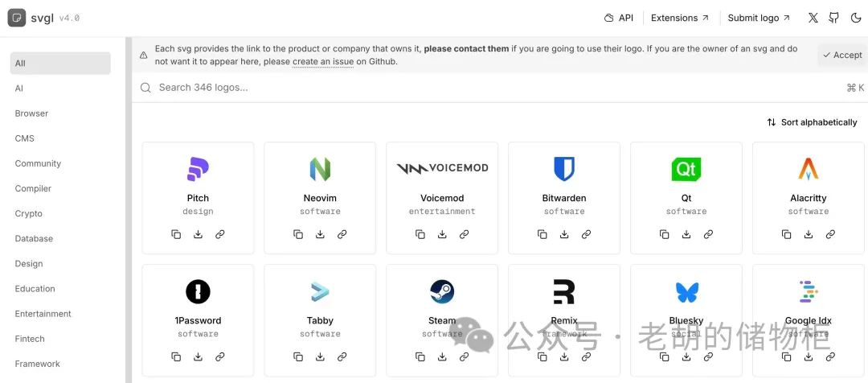Download the Qt logo
The height and width of the screenshot is (383, 868).
click(686, 234)
